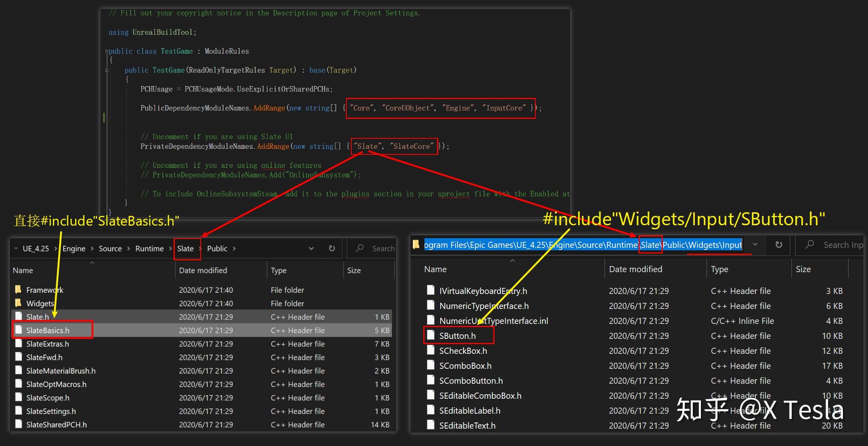Navigate to Runtime breadcrumb segment
The width and height of the screenshot is (868, 446).
(149, 248)
